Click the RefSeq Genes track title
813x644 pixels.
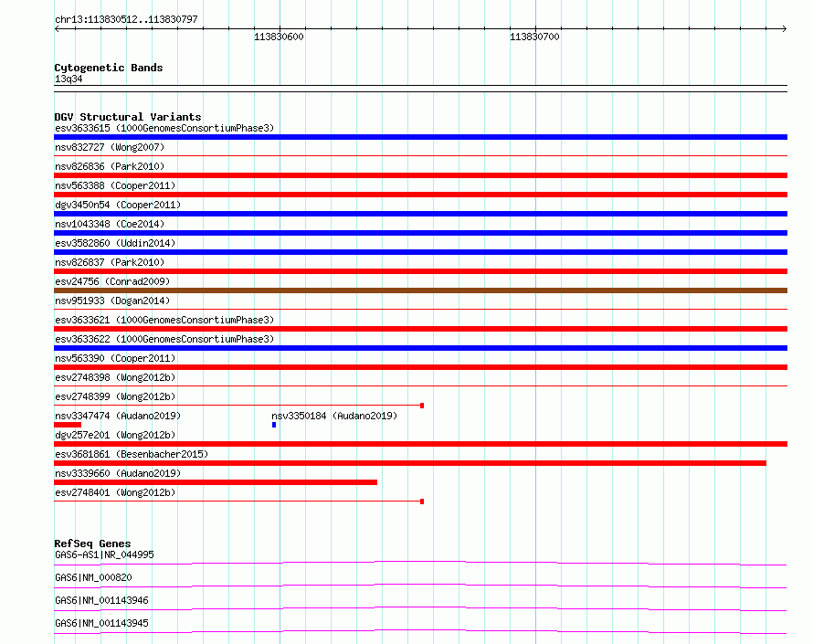[92, 544]
